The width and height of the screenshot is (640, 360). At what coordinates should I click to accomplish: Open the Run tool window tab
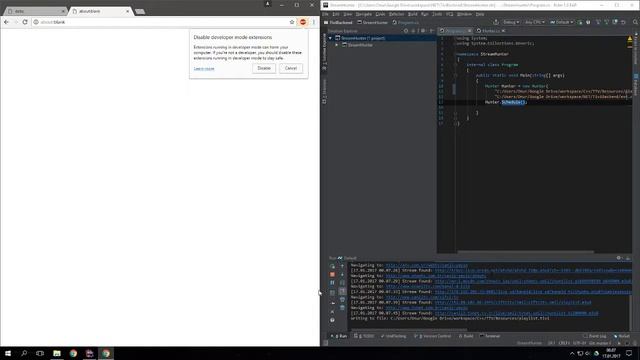pos(339,336)
